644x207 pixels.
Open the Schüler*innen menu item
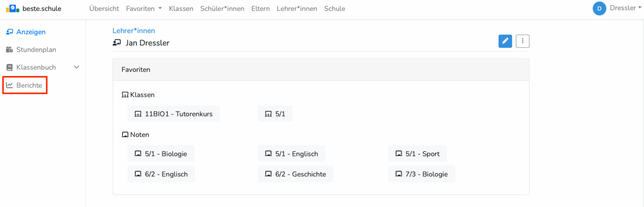point(222,8)
